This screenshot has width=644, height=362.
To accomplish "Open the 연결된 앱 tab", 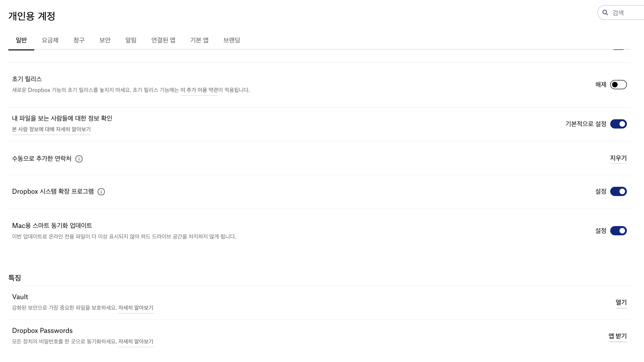I will pos(163,40).
